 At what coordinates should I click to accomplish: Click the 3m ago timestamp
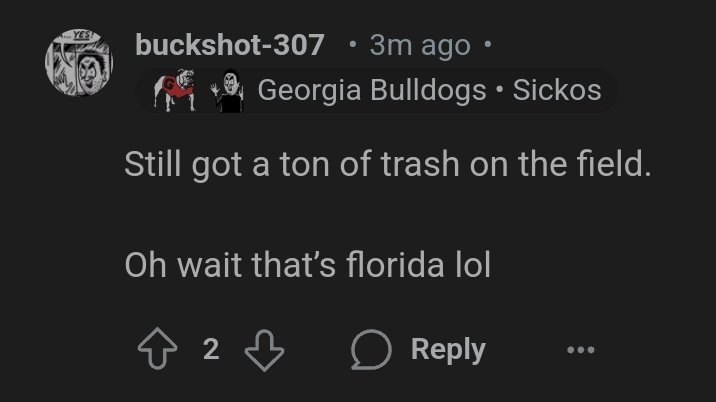419,45
